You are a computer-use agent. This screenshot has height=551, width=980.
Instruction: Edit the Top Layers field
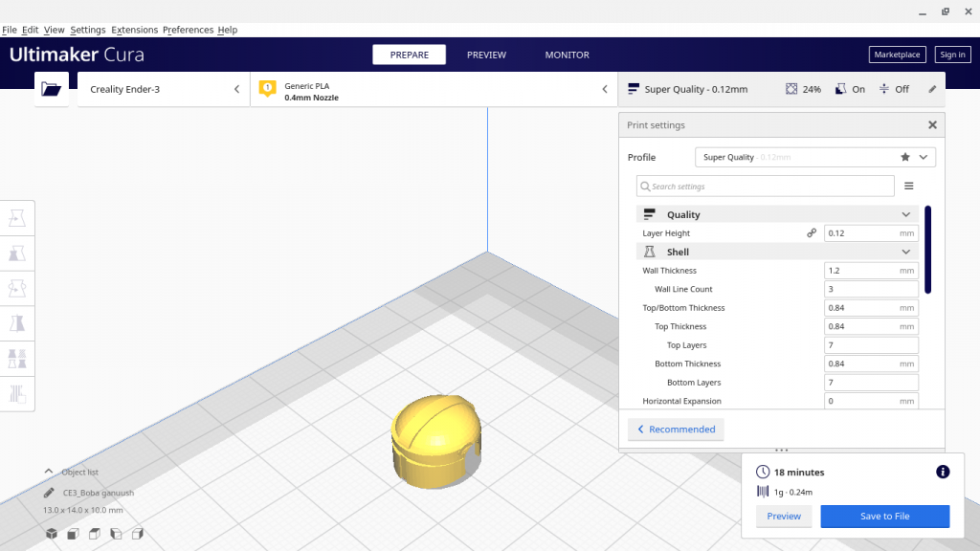click(871, 344)
